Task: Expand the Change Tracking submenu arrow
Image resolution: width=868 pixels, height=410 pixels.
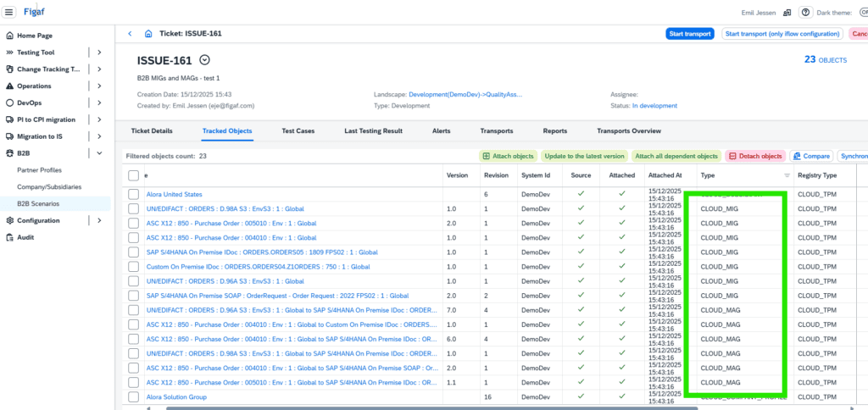Action: [x=99, y=69]
